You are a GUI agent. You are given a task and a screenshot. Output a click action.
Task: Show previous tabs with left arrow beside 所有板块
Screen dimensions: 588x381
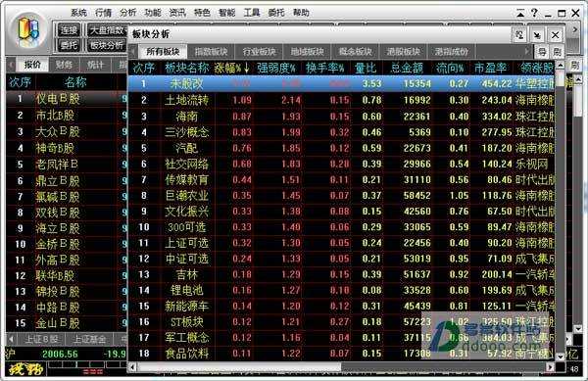click(132, 51)
